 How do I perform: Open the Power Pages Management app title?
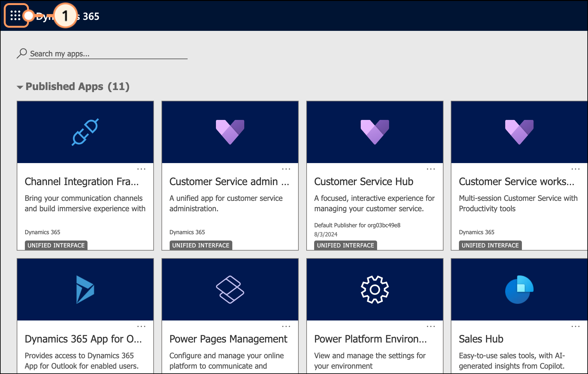pos(229,339)
